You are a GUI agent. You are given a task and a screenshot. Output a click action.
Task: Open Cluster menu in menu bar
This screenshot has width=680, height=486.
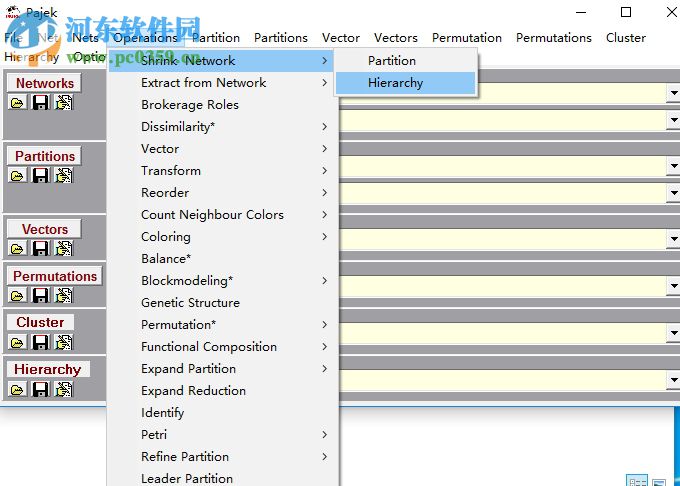point(626,38)
